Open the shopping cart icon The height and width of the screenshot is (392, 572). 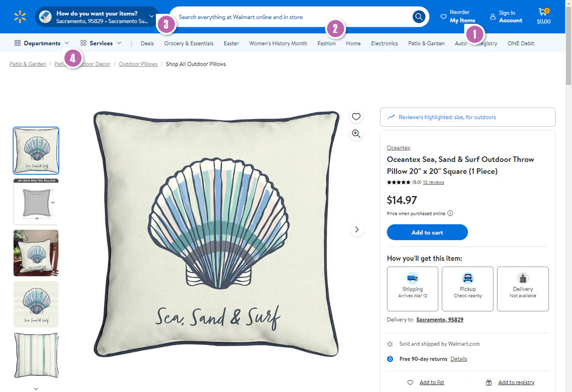(543, 17)
